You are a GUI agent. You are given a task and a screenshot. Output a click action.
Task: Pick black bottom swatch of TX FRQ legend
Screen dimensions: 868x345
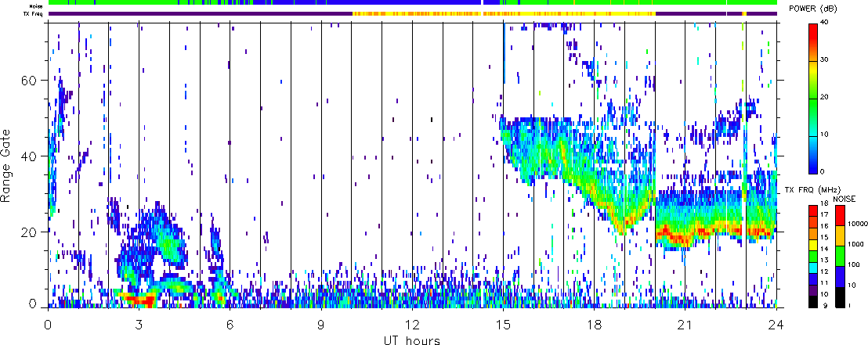[813, 303]
